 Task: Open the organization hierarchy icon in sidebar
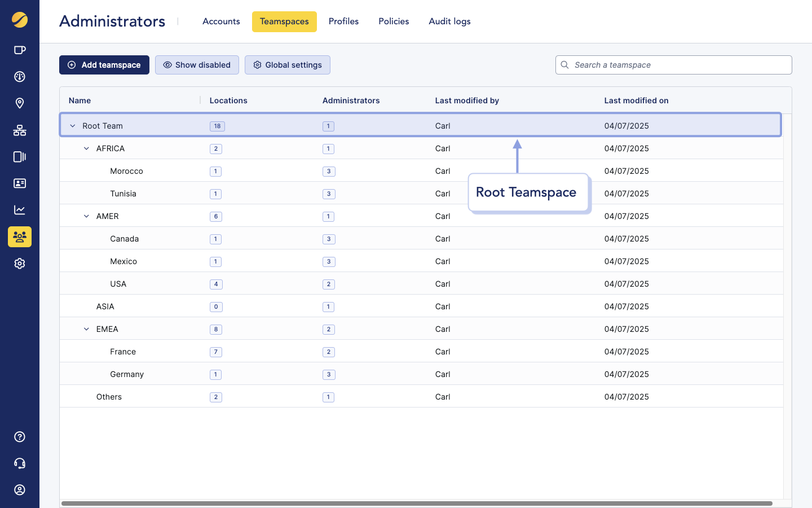20,130
